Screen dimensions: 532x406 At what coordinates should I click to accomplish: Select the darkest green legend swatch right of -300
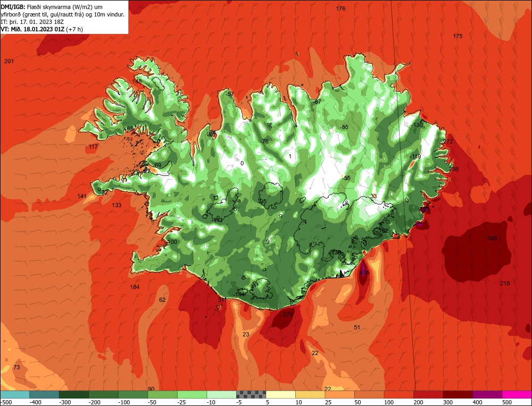click(x=73, y=394)
